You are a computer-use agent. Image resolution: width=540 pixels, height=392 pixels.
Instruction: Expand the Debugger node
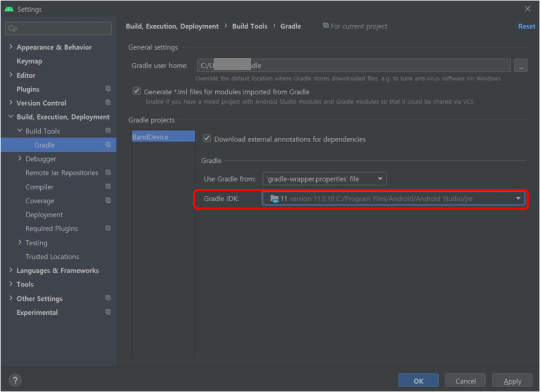pos(20,158)
